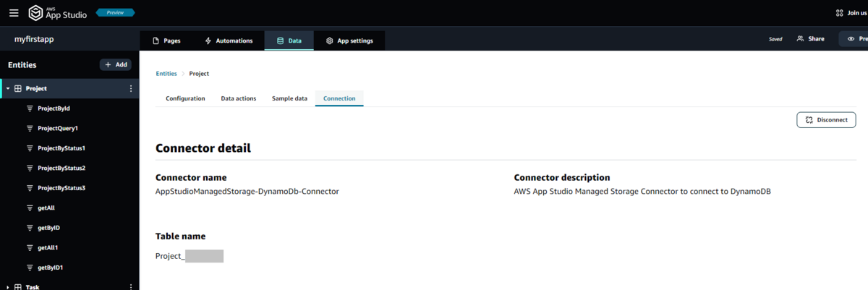The width and height of the screenshot is (868, 290).
Task: Expand the Task entity tree
Action: [x=7, y=287]
